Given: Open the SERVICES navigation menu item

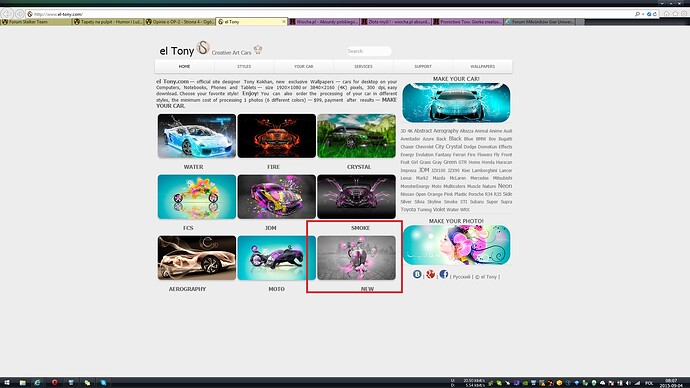Looking at the screenshot, I should point(363,66).
